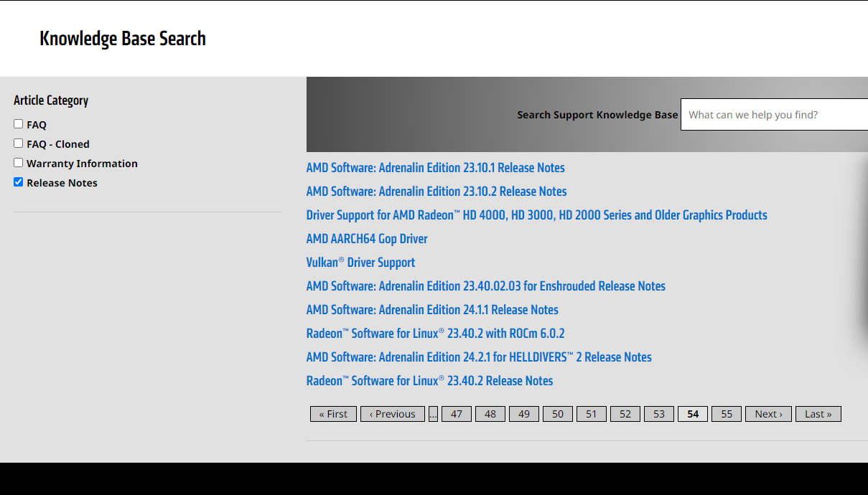The width and height of the screenshot is (868, 495).
Task: Open Enshrouded 23.40.02.03 release notes
Action: tap(485, 286)
